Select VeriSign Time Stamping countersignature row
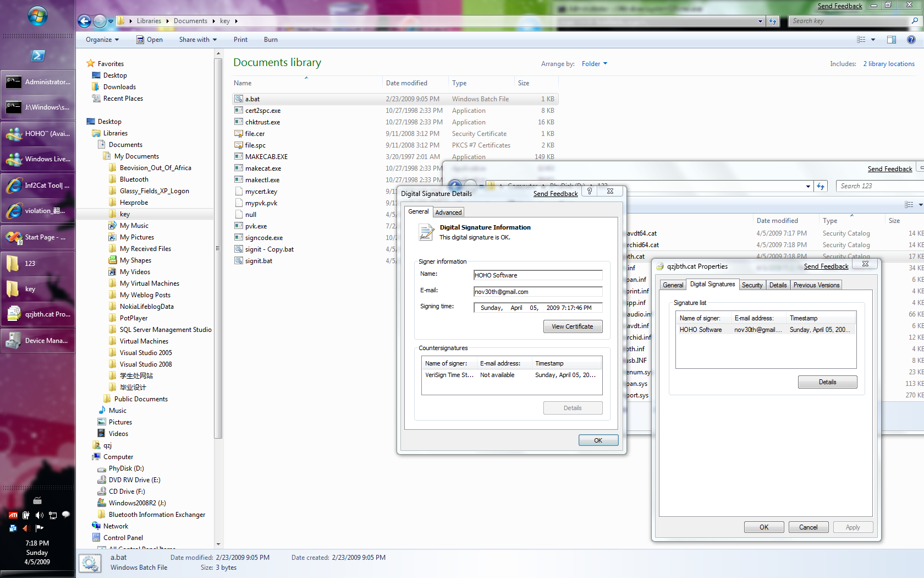The width and height of the screenshot is (924, 578). pyautogui.click(x=512, y=375)
